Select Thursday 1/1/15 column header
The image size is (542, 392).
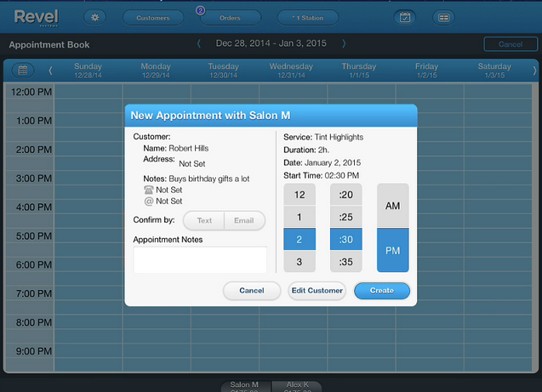(359, 71)
